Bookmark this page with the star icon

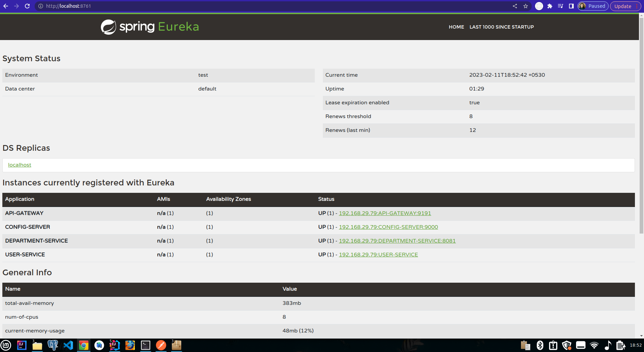pyautogui.click(x=526, y=6)
